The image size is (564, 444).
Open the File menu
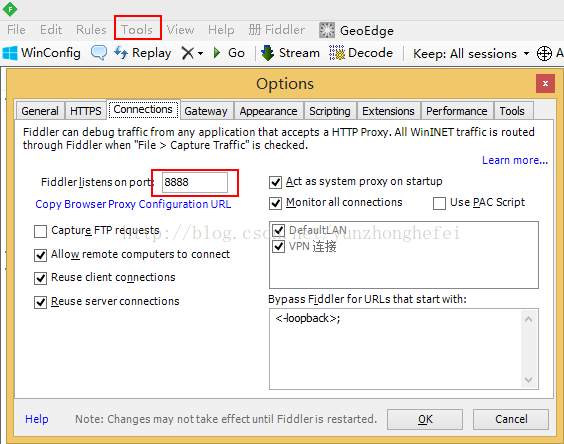pos(16,30)
